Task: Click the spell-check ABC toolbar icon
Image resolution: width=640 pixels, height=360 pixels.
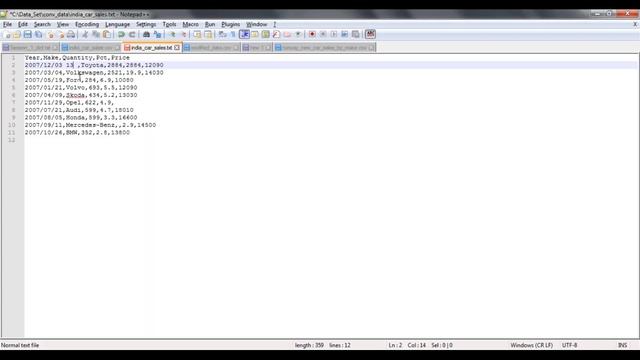Action: [370, 34]
